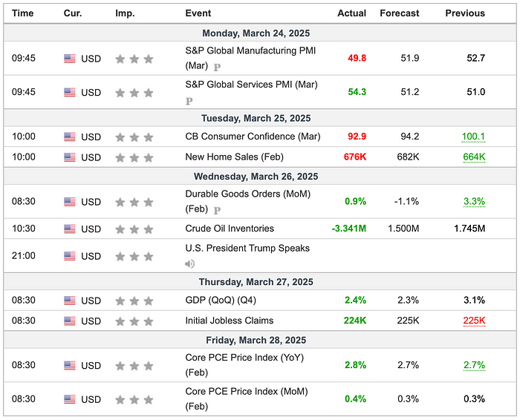Click importance stars for New Home Sales
The image size is (520, 420).
pos(134,157)
